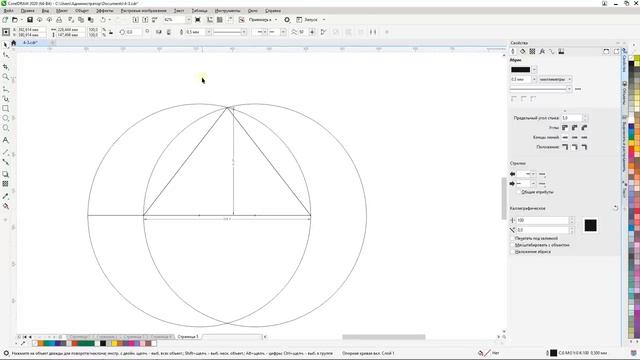Select the Ellipse tool

point(6,118)
